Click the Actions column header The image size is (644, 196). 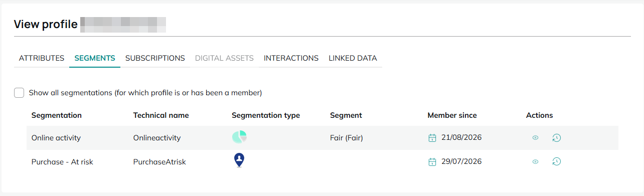(x=539, y=115)
